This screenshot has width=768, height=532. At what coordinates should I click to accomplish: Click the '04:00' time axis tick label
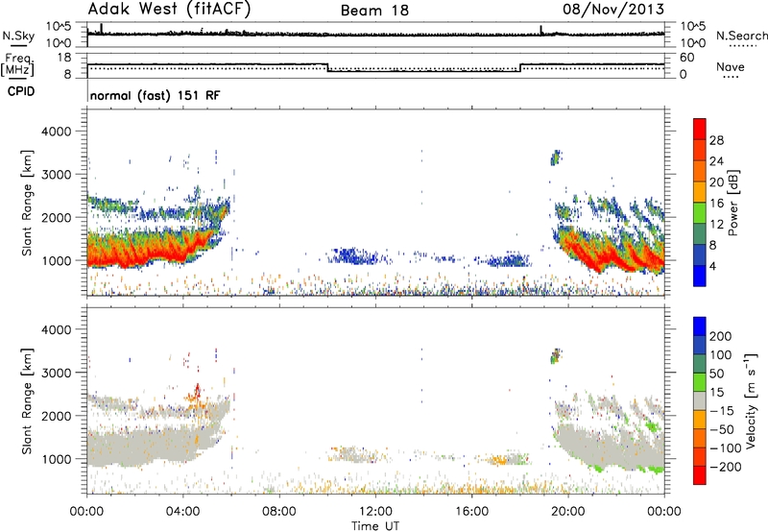tap(182, 512)
